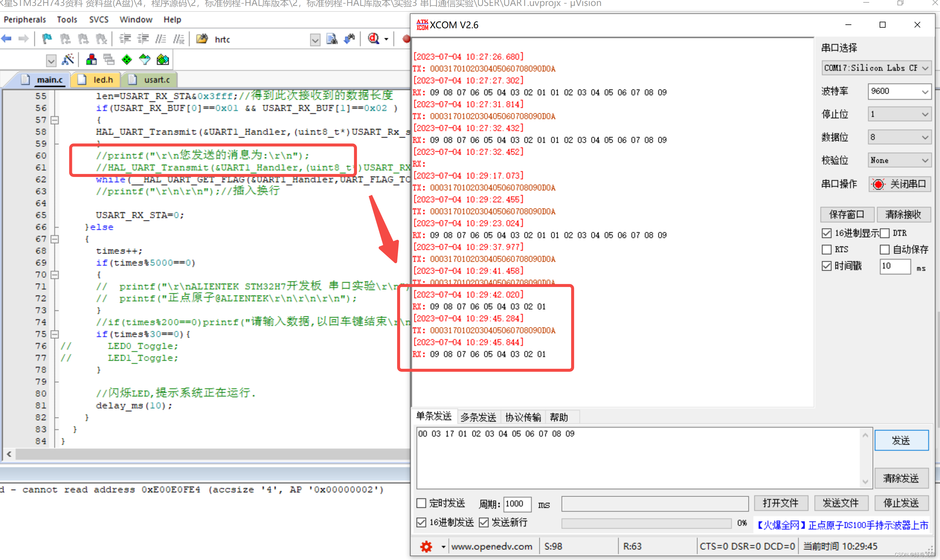Image resolution: width=940 pixels, height=560 pixels.
Task: Open the www.openedv.com link
Action: pos(492,546)
